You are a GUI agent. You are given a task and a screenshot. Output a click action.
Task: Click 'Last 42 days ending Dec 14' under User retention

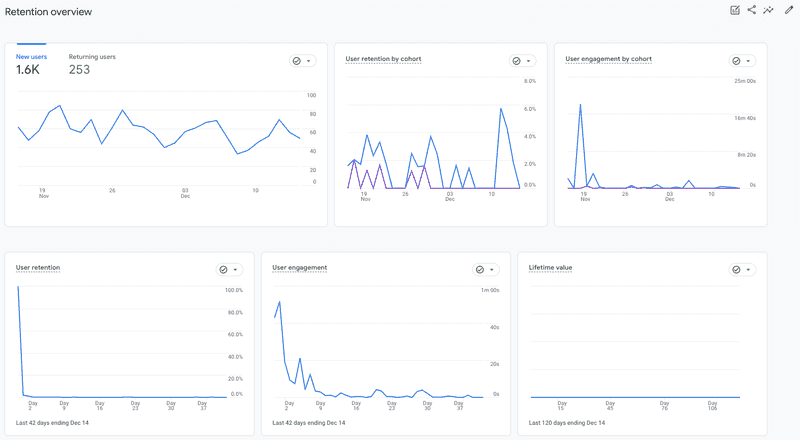[x=52, y=423]
